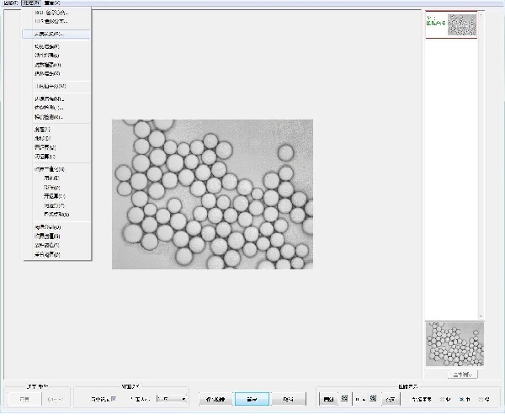Click the main microsphere image in the canvas

pos(212,194)
